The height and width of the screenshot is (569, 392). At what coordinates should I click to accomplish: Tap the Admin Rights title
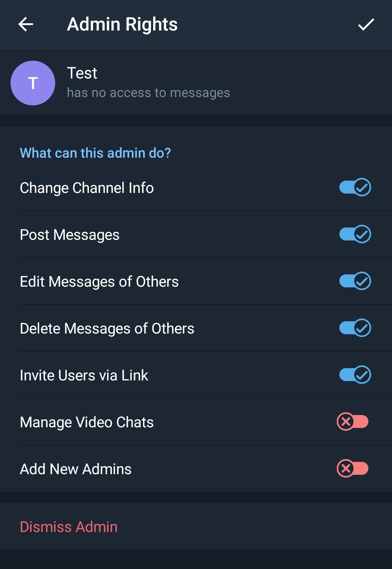coord(122,25)
